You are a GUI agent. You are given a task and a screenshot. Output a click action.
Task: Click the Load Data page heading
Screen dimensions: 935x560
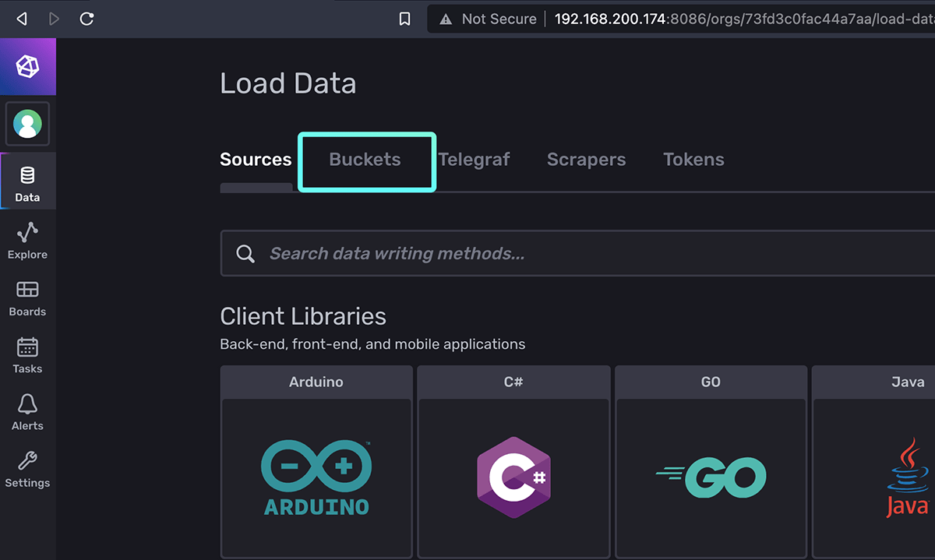point(288,83)
